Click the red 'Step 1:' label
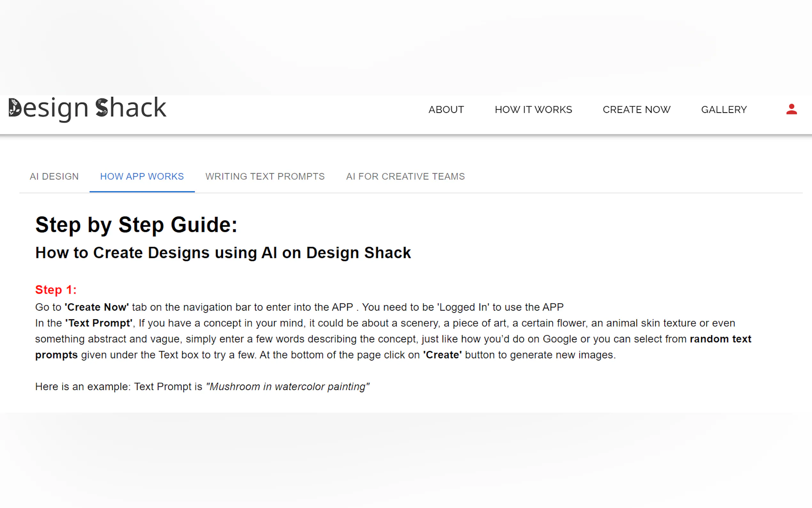 pos(56,290)
